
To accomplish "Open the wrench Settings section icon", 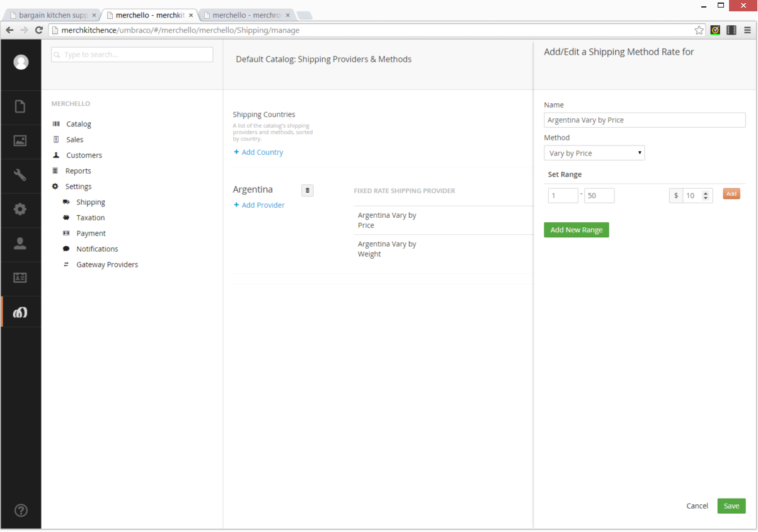I will pos(20,175).
